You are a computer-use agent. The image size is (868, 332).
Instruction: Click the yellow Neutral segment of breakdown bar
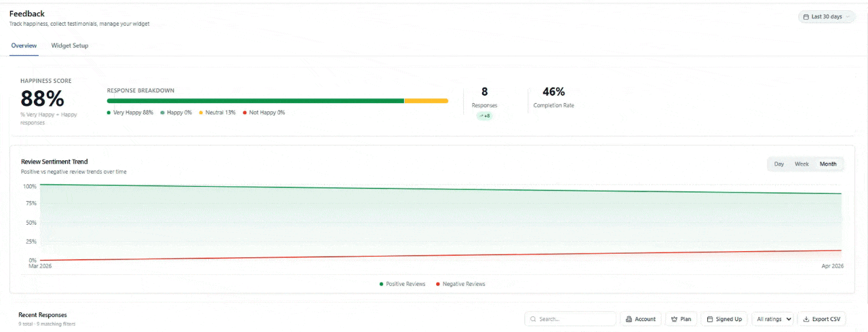click(x=427, y=100)
